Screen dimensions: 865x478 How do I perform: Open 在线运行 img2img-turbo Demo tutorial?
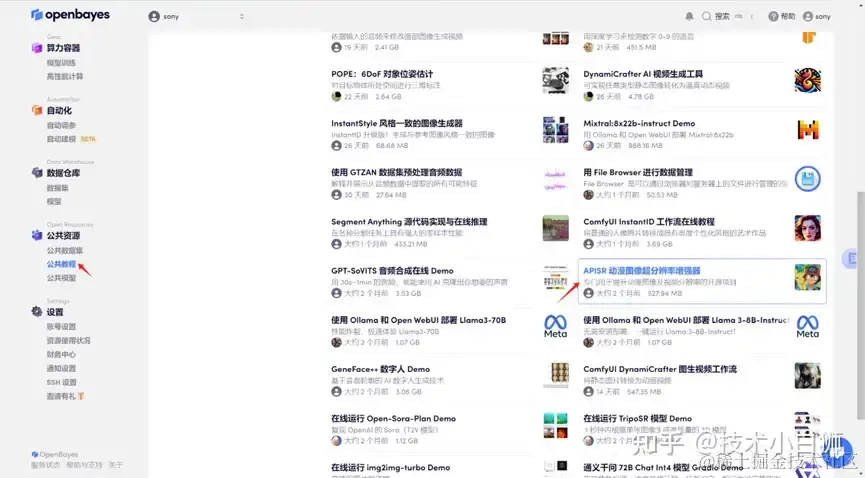(x=391, y=468)
